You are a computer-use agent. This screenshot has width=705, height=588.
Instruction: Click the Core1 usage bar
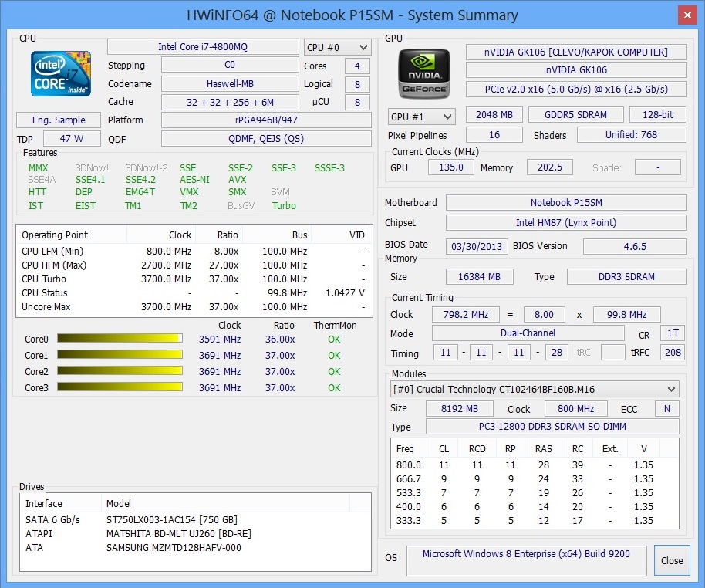coord(120,355)
